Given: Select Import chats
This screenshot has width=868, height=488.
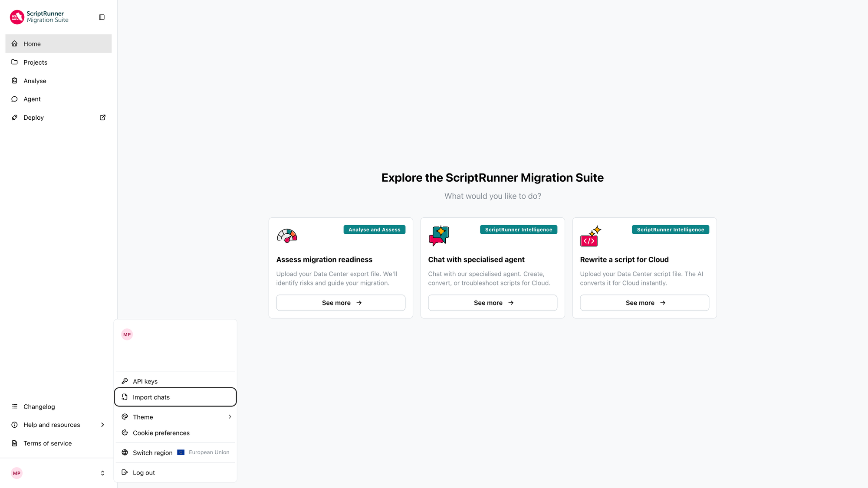Looking at the screenshot, I should [x=175, y=397].
